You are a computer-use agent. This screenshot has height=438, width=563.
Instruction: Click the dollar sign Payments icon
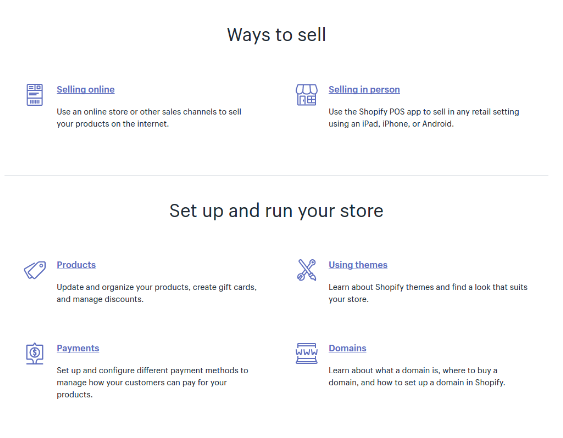(35, 354)
